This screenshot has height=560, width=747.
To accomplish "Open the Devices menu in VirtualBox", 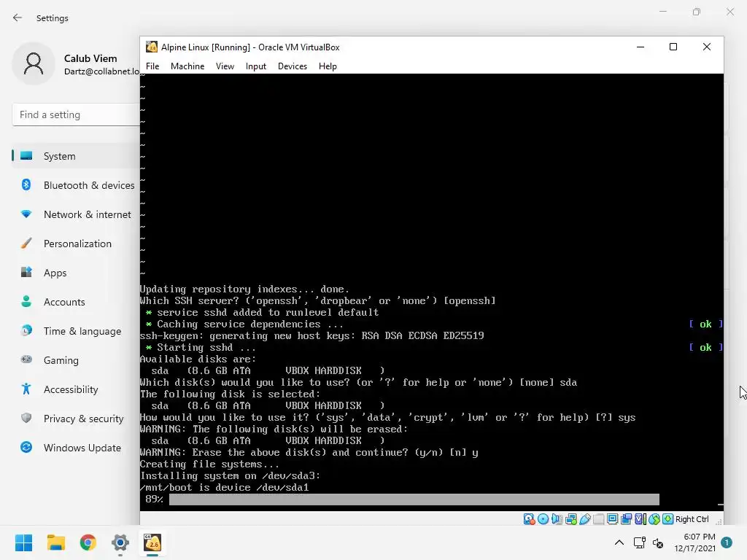I will click(x=292, y=66).
